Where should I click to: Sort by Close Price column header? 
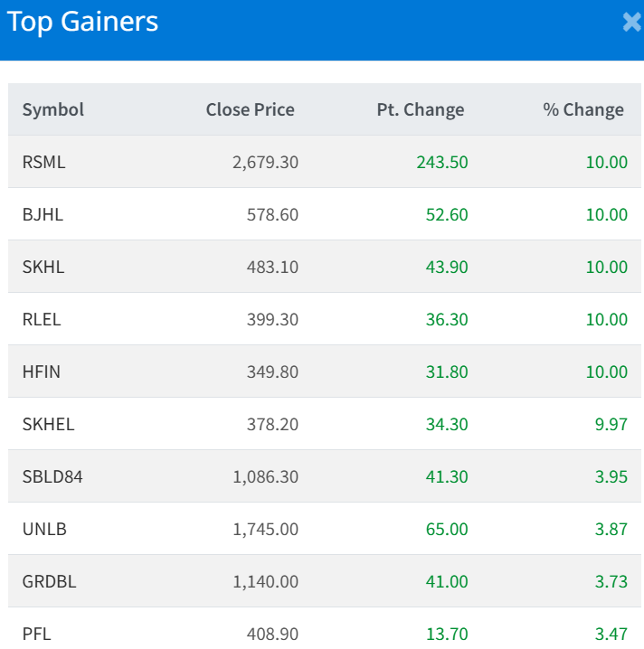pyautogui.click(x=250, y=110)
